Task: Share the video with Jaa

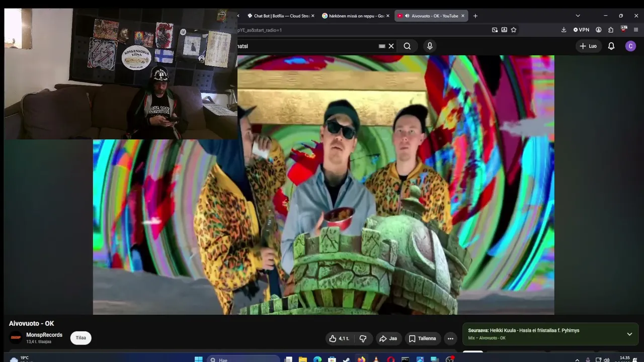Action: (x=388, y=339)
